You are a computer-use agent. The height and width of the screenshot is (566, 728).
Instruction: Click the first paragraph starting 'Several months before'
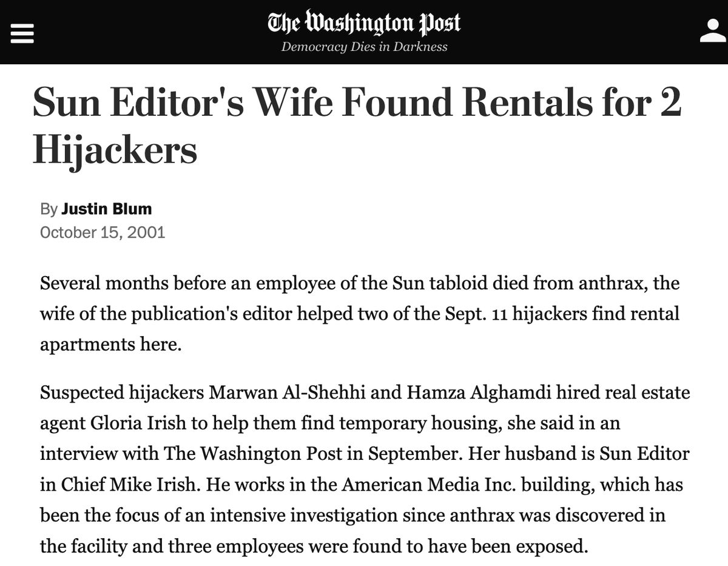(x=359, y=314)
